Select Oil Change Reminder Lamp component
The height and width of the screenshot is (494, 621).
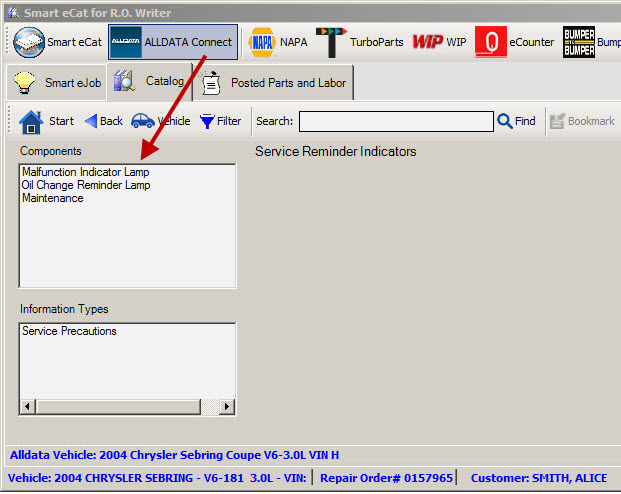click(x=86, y=185)
